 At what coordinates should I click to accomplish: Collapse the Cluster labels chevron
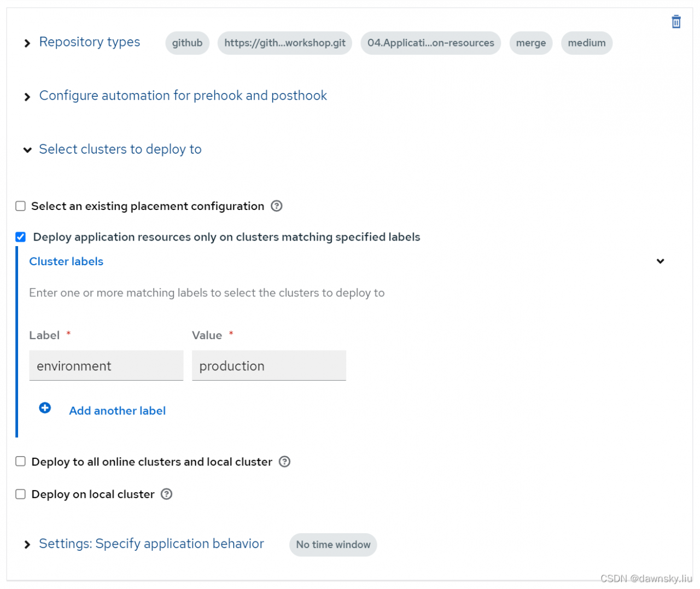click(x=660, y=261)
